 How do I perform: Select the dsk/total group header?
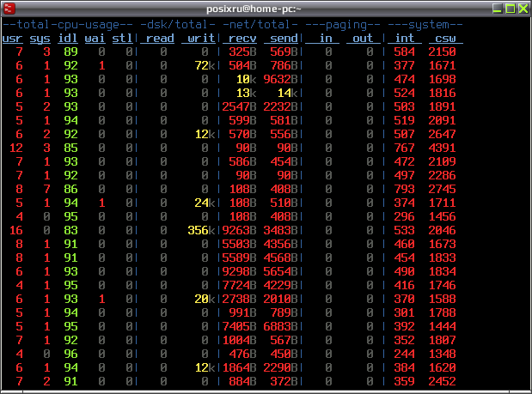[x=177, y=25]
